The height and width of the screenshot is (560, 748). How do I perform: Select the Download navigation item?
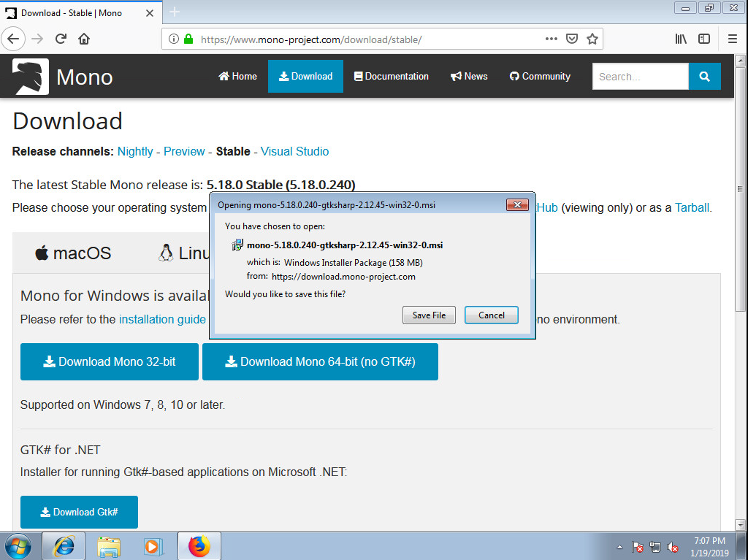pyautogui.click(x=305, y=77)
